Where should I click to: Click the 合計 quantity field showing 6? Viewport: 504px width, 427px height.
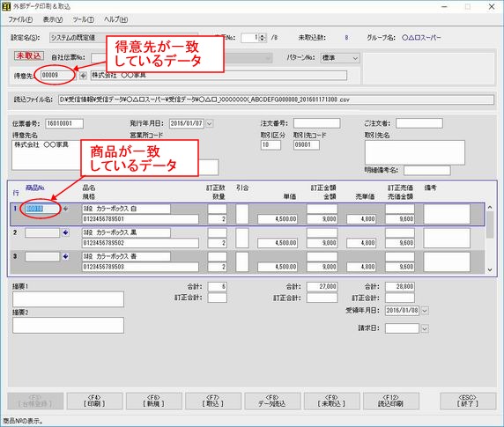(218, 286)
